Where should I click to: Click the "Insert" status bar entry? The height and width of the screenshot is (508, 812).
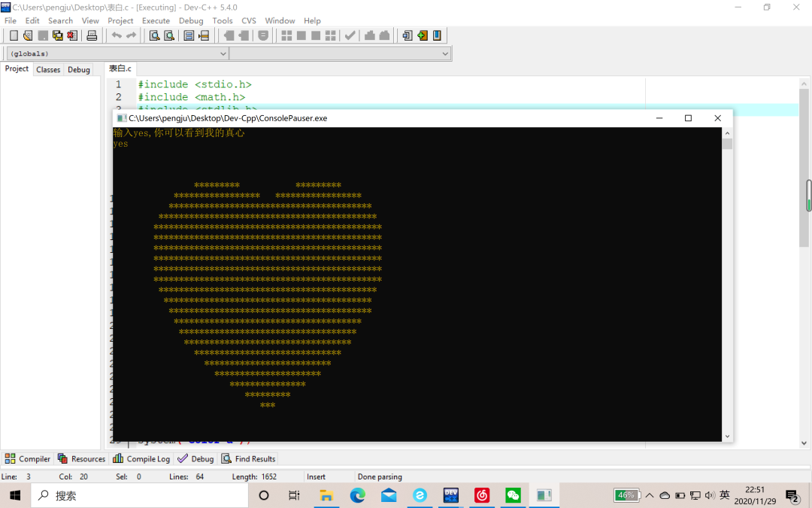316,477
